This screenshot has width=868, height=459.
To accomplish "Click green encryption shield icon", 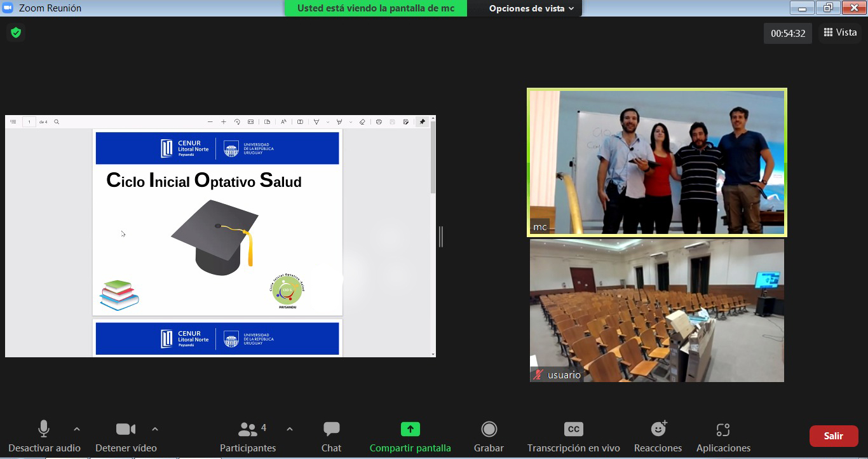I will pyautogui.click(x=16, y=32).
